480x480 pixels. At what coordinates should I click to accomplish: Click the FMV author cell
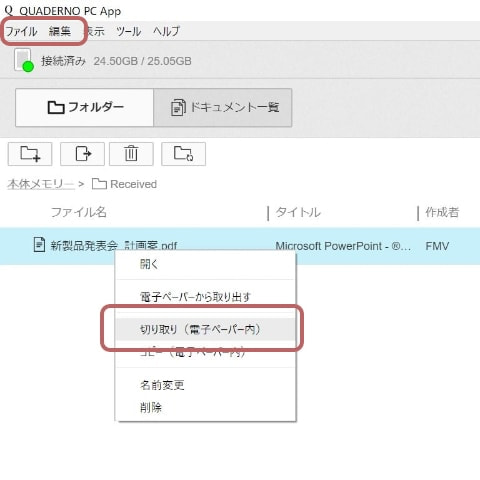point(437,246)
